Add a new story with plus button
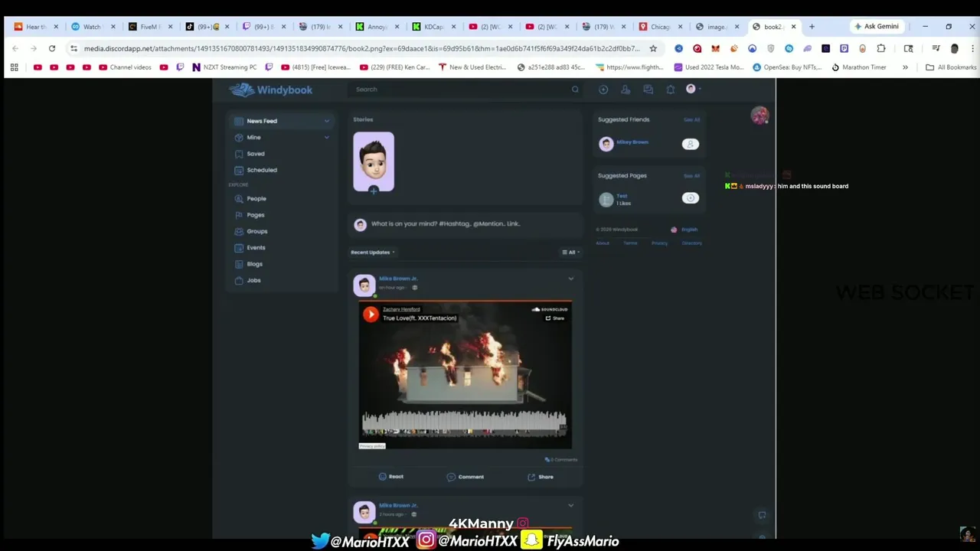The height and width of the screenshot is (551, 980). point(373,191)
